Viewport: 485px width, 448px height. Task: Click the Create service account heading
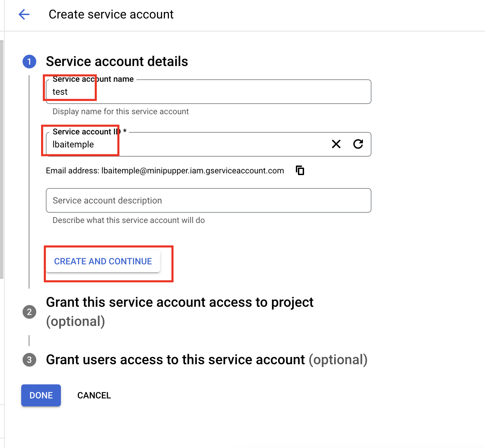click(x=111, y=14)
